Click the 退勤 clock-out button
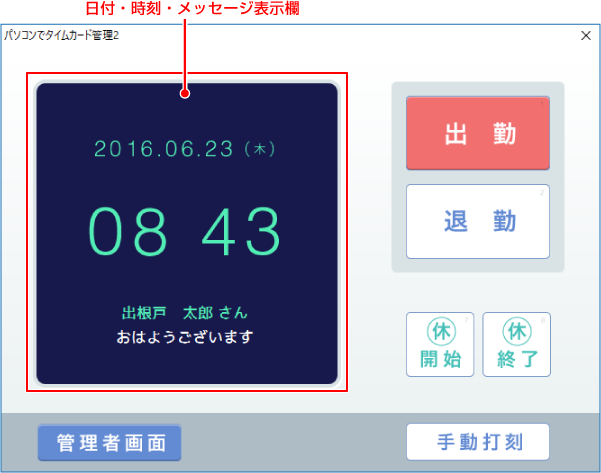This screenshot has height=473, width=601. tap(478, 222)
